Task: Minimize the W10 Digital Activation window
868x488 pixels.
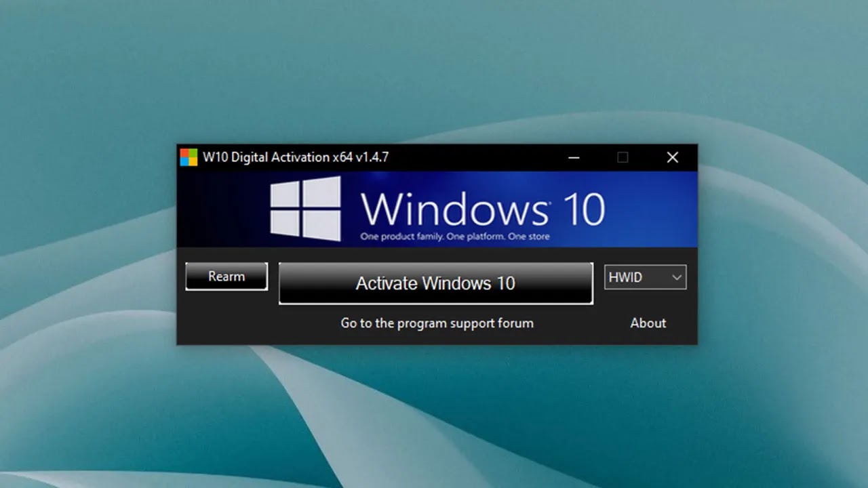Action: coord(574,157)
